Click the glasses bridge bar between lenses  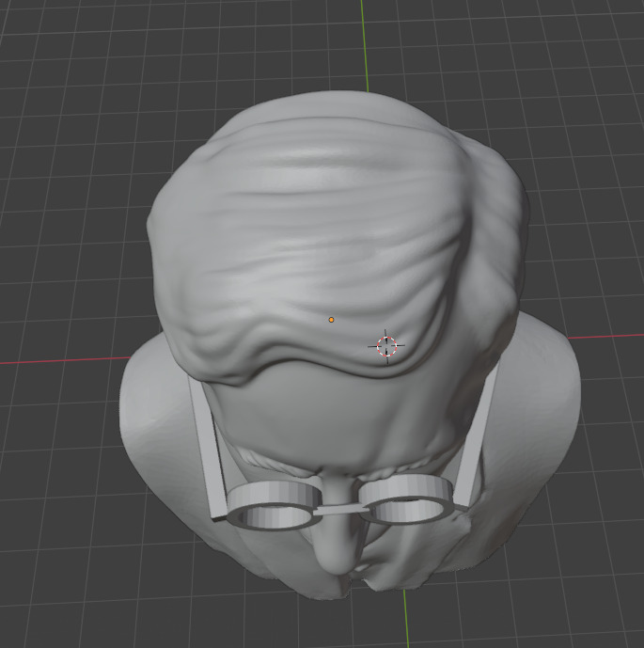tap(340, 509)
